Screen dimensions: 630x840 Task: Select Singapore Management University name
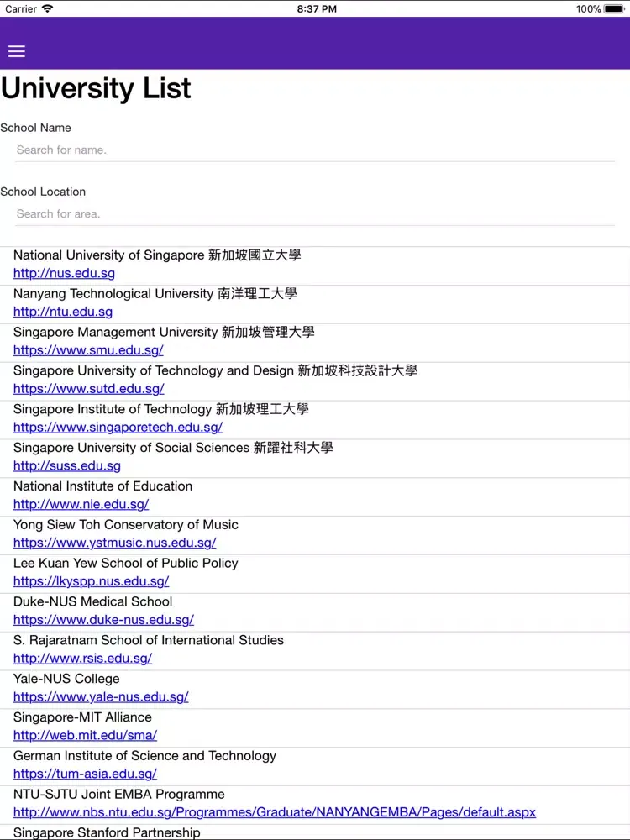(x=164, y=332)
